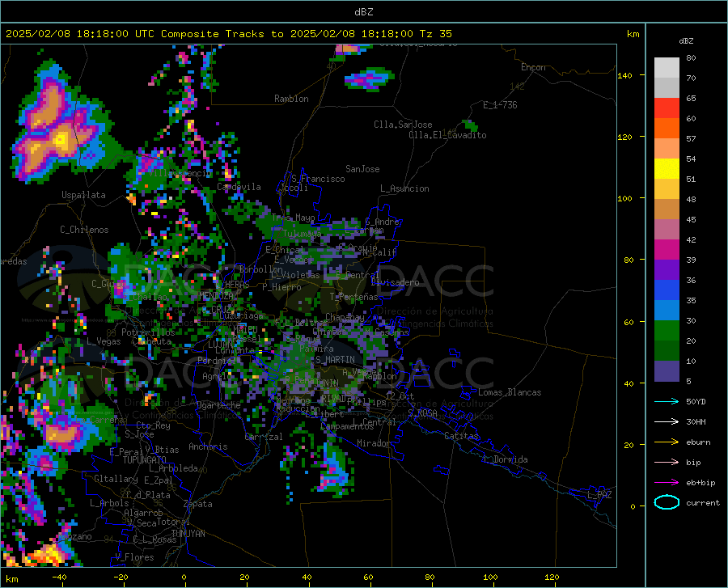Viewport: 728px width, 588px height.
Task: Click the Ramblon label near top
Action: (291, 99)
